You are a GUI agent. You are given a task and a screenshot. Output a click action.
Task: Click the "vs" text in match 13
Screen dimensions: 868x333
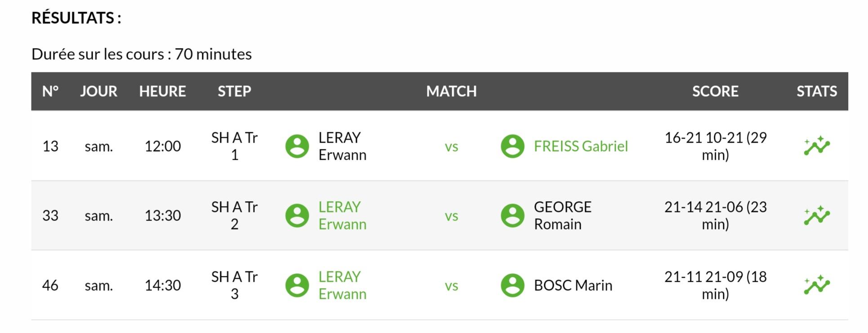click(x=451, y=147)
